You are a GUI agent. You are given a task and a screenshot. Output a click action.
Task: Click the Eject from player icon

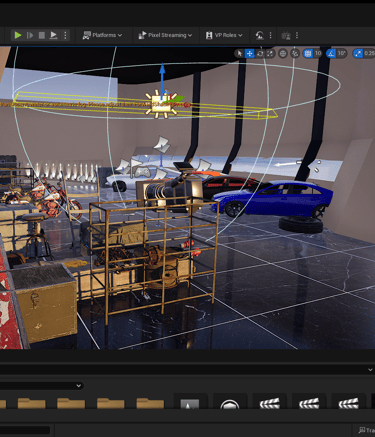(x=53, y=35)
